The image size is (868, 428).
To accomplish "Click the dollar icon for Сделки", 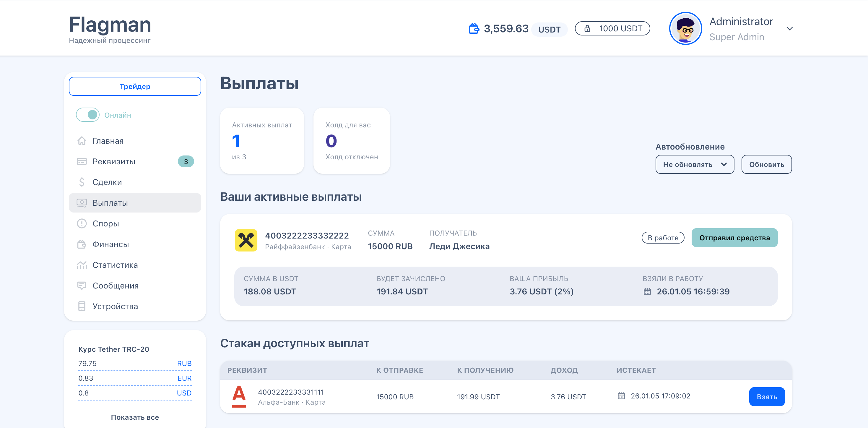I will pyautogui.click(x=82, y=182).
